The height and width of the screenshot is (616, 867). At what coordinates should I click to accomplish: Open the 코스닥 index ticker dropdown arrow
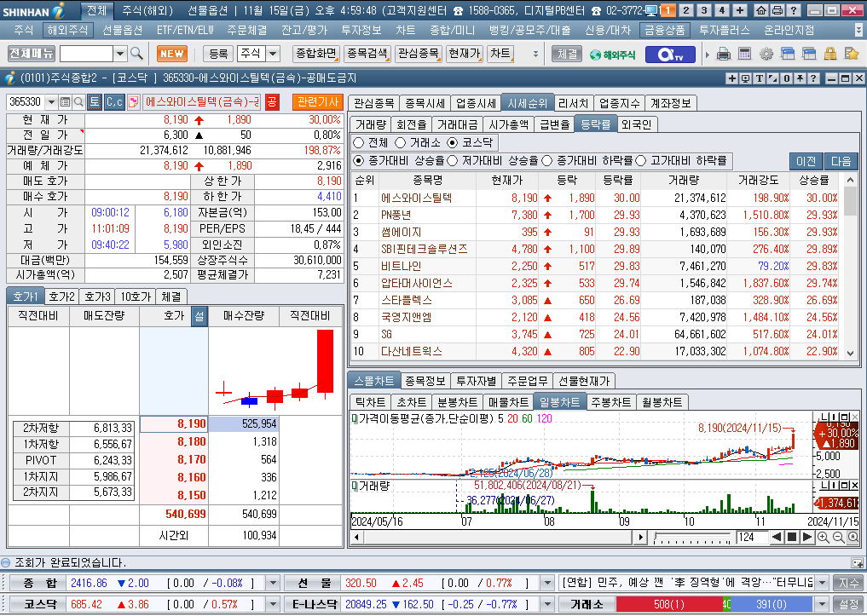coord(273,604)
